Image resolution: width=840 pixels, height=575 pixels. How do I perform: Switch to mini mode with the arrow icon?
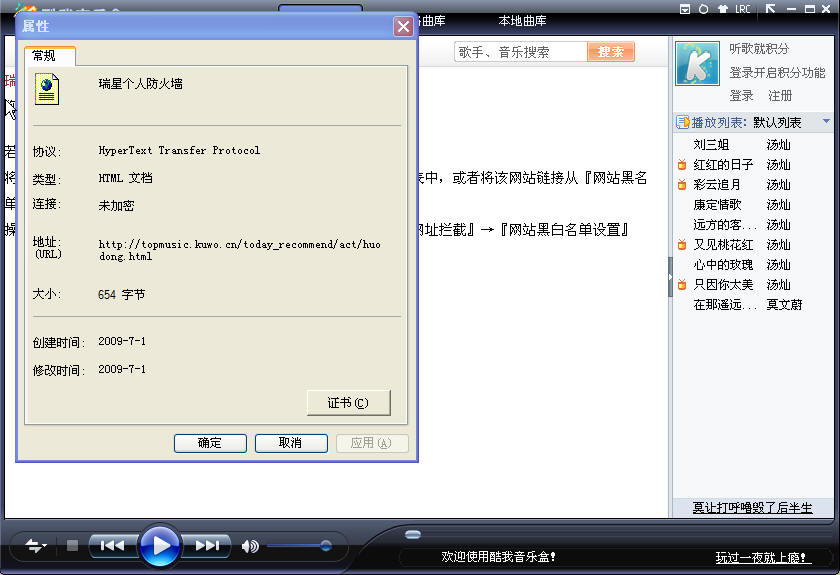click(x=770, y=9)
